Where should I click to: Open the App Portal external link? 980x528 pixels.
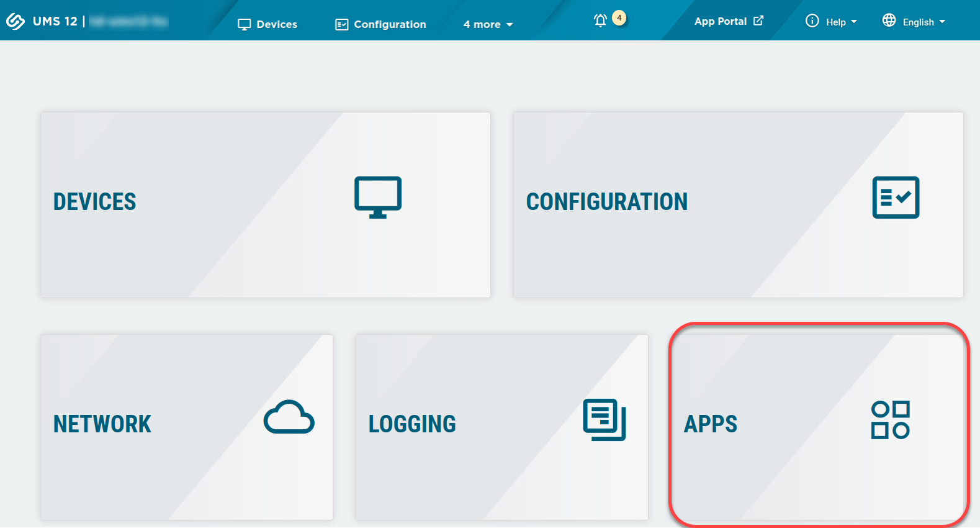click(x=729, y=21)
